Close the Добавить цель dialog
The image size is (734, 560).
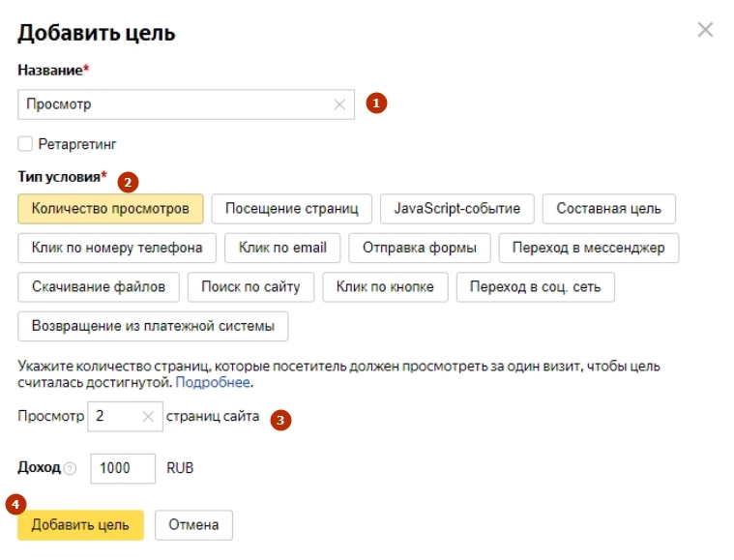(x=705, y=30)
